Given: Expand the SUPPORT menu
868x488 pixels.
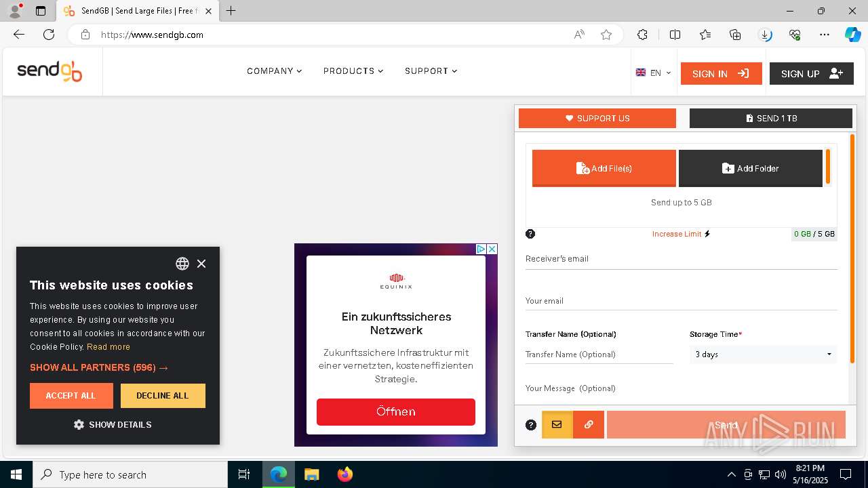Looking at the screenshot, I should click(x=431, y=71).
